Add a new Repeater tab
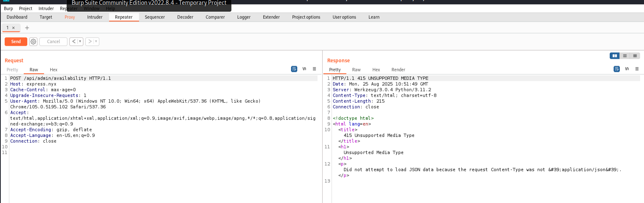644x203 pixels. [x=27, y=28]
